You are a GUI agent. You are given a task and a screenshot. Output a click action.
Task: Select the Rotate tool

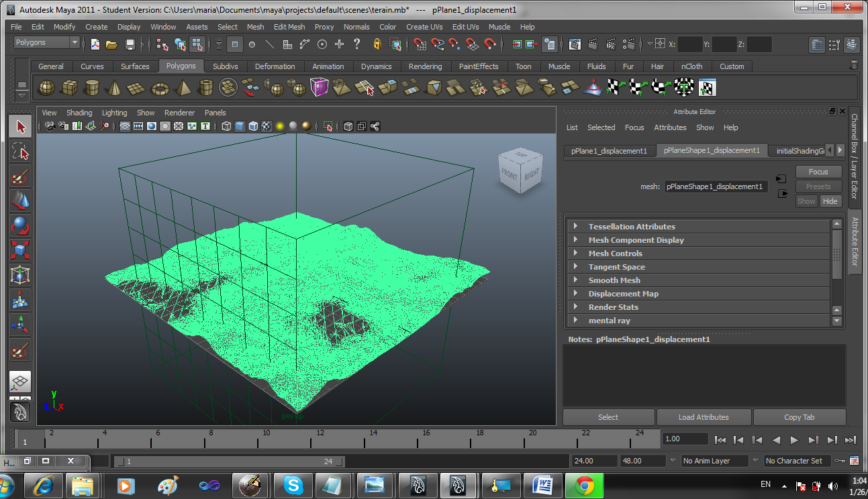point(20,225)
